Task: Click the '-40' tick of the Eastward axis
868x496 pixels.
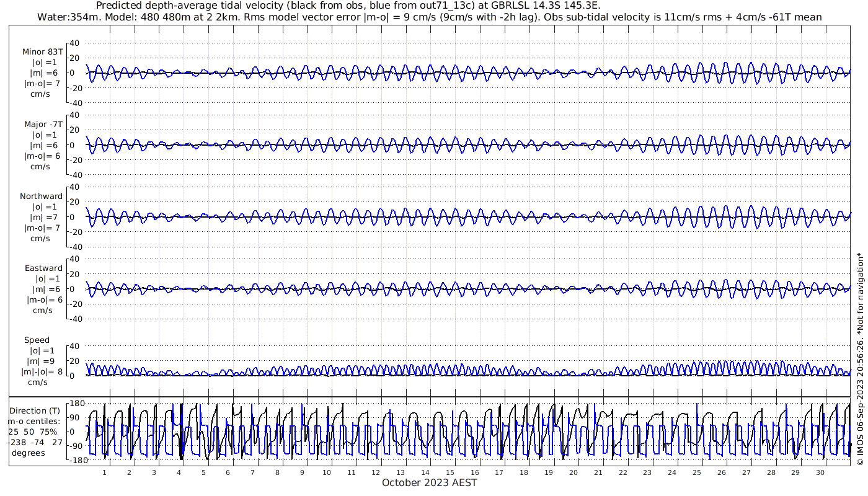Action: click(74, 319)
